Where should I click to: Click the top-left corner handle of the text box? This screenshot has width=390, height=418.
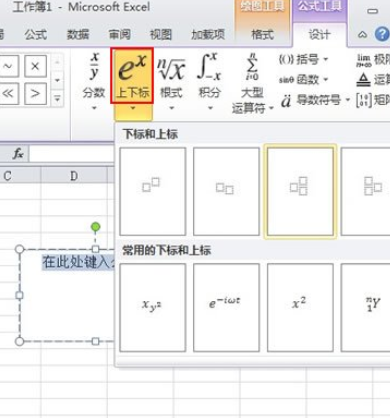20,249
